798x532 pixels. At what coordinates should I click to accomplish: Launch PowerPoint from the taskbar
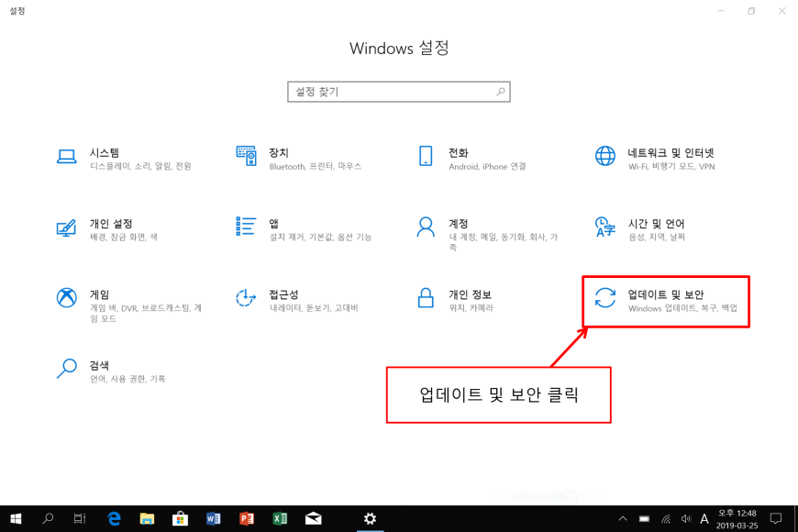[247, 519]
